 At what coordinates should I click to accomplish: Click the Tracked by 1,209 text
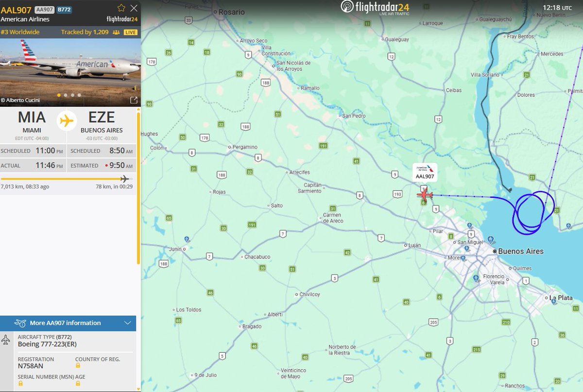[85, 32]
